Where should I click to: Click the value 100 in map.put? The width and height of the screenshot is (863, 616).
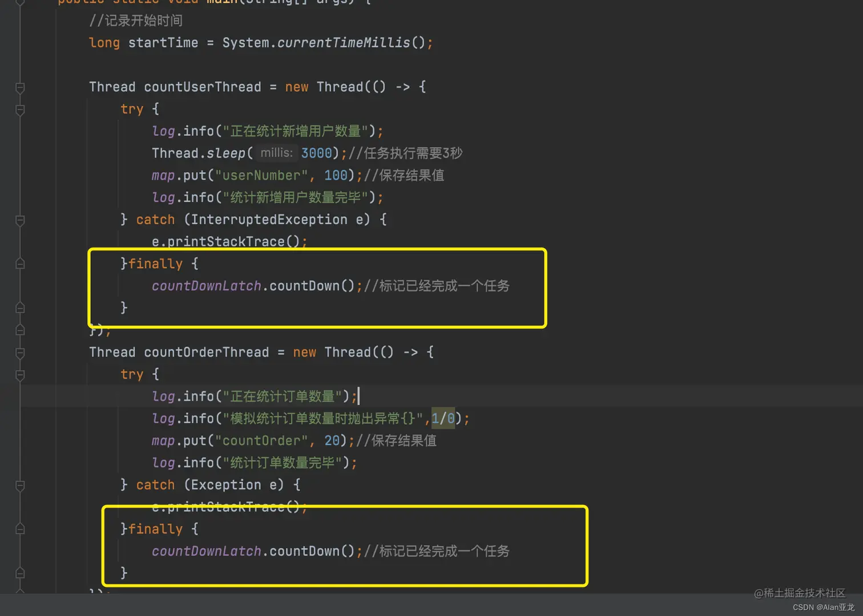(336, 175)
